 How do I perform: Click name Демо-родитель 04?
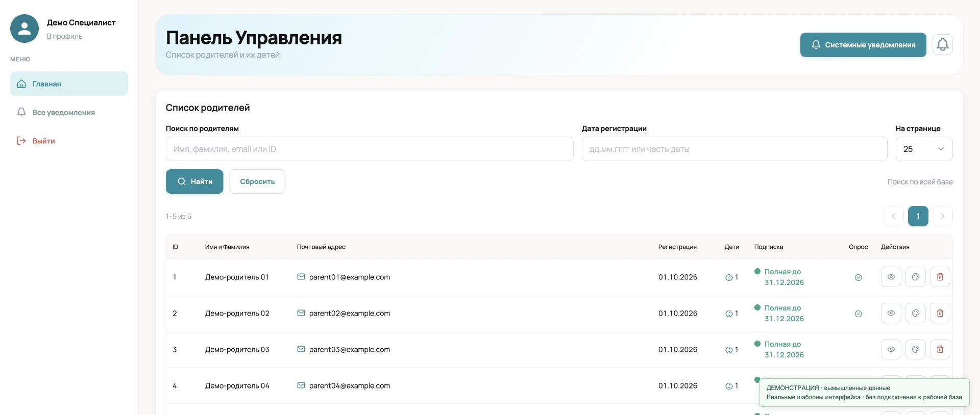237,385
